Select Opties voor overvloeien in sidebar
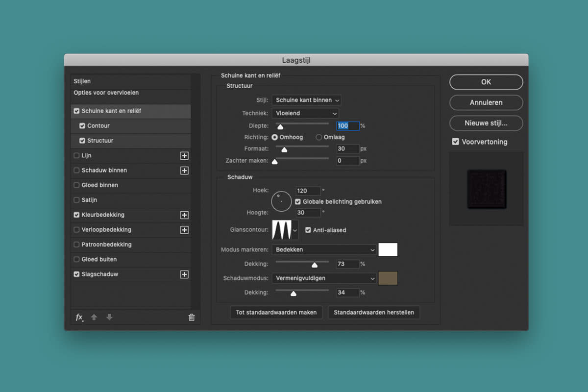 pyautogui.click(x=106, y=93)
